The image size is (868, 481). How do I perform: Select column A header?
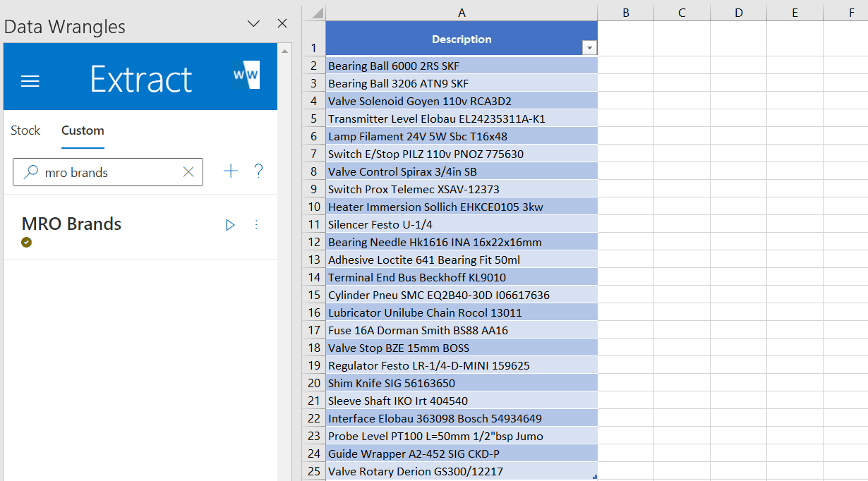462,13
